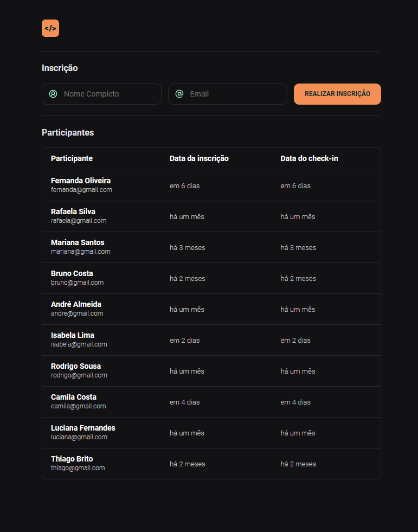Click Mariana Santos's inscription date 'há 3 meses'
The width and height of the screenshot is (418, 532).
click(187, 247)
